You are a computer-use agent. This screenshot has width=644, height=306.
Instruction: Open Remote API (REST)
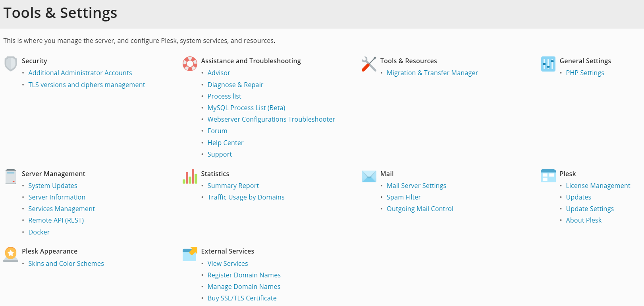pos(56,220)
